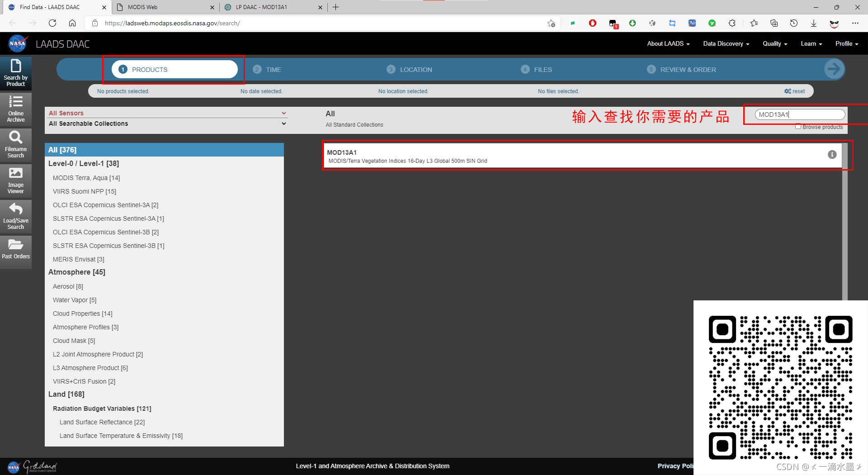This screenshot has width=868, height=475.
Task: Open browser collections icon
Action: click(x=774, y=23)
